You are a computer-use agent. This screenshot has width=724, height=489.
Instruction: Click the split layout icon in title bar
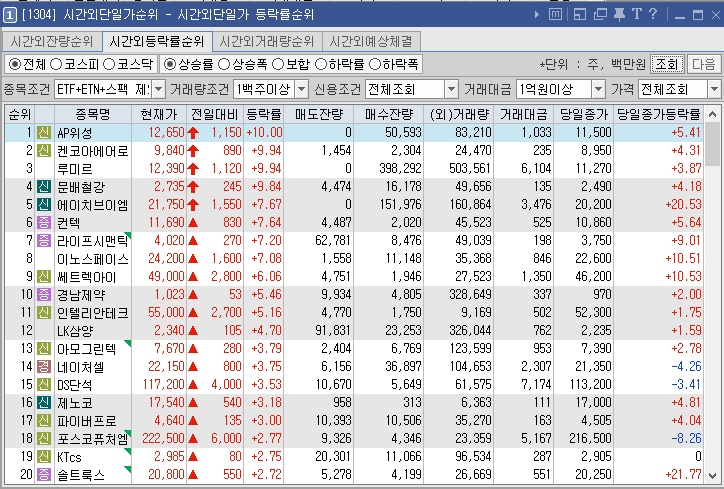coord(579,15)
